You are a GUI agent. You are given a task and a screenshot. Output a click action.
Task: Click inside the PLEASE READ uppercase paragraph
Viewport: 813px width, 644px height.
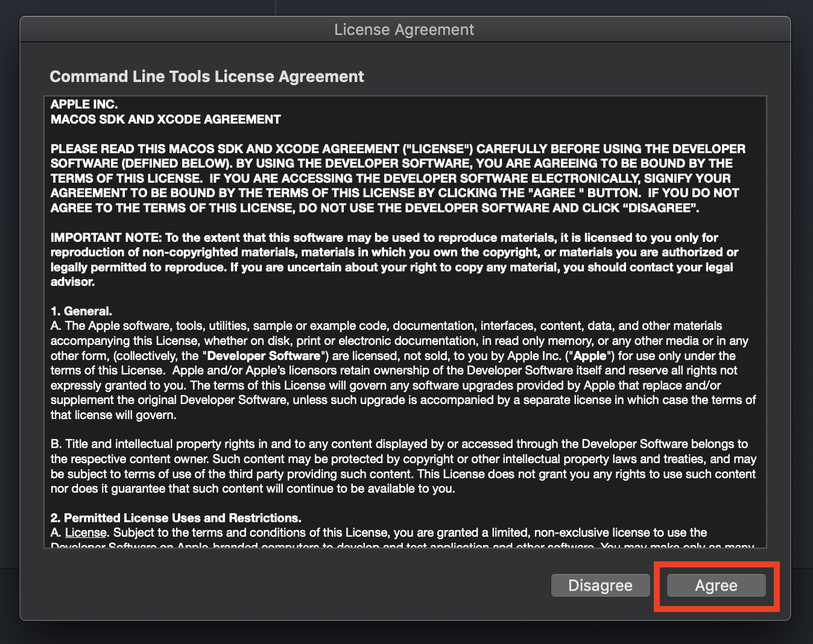coord(398,178)
